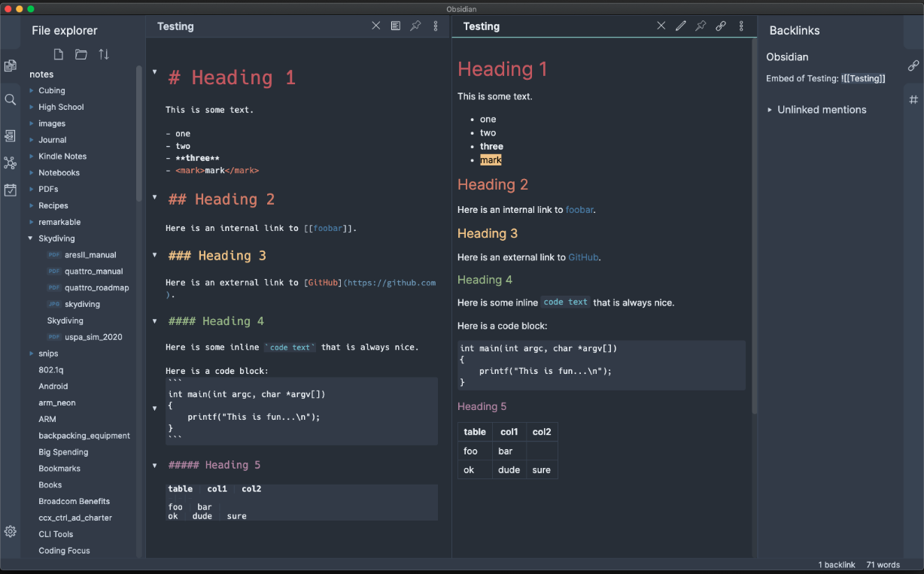924x574 pixels.
Task: Switch right Testing pane to edit mode
Action: (x=681, y=26)
